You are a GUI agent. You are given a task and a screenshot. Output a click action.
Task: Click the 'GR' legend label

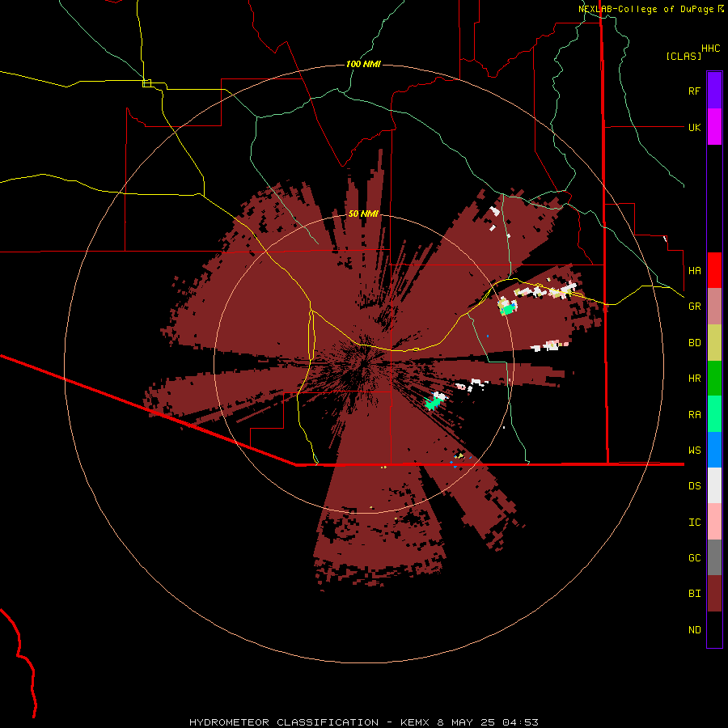[694, 307]
